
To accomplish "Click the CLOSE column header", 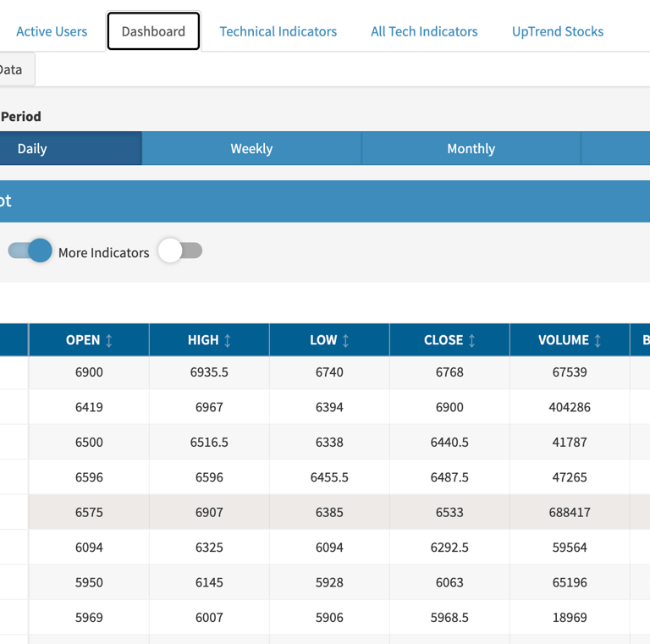I will pos(449,340).
